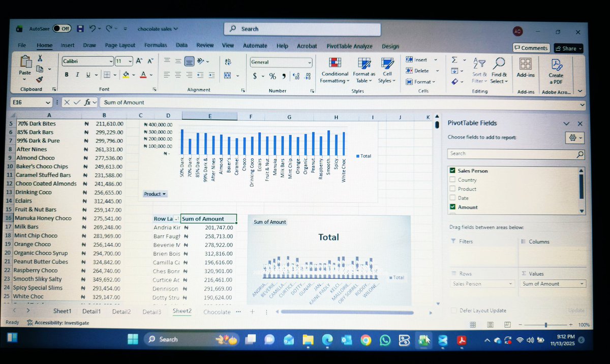Open the font size dropdown
The width and height of the screenshot is (610, 364).
[131, 61]
